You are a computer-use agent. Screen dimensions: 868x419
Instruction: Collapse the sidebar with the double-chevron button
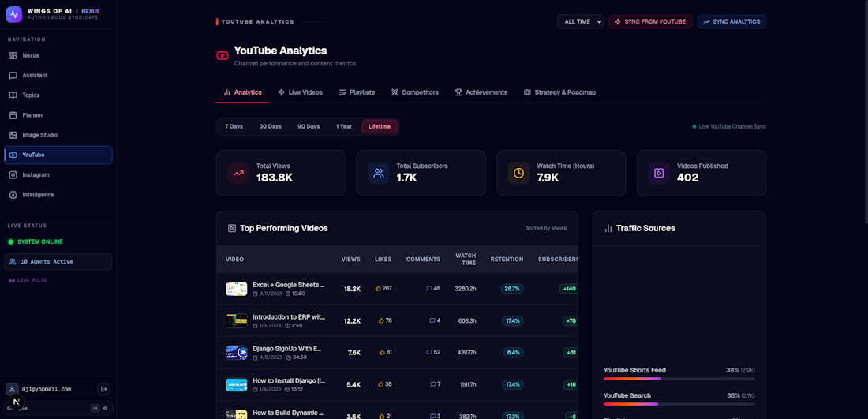tap(105, 409)
